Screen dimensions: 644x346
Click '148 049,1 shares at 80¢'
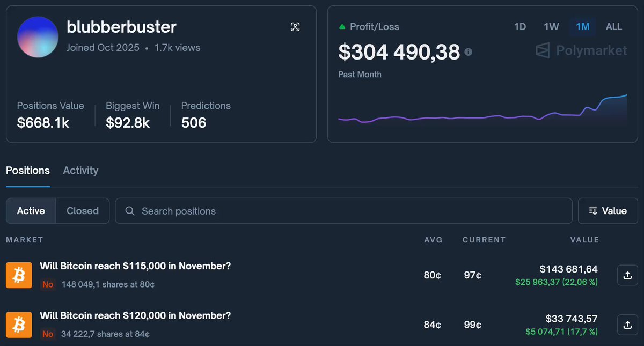(108, 284)
